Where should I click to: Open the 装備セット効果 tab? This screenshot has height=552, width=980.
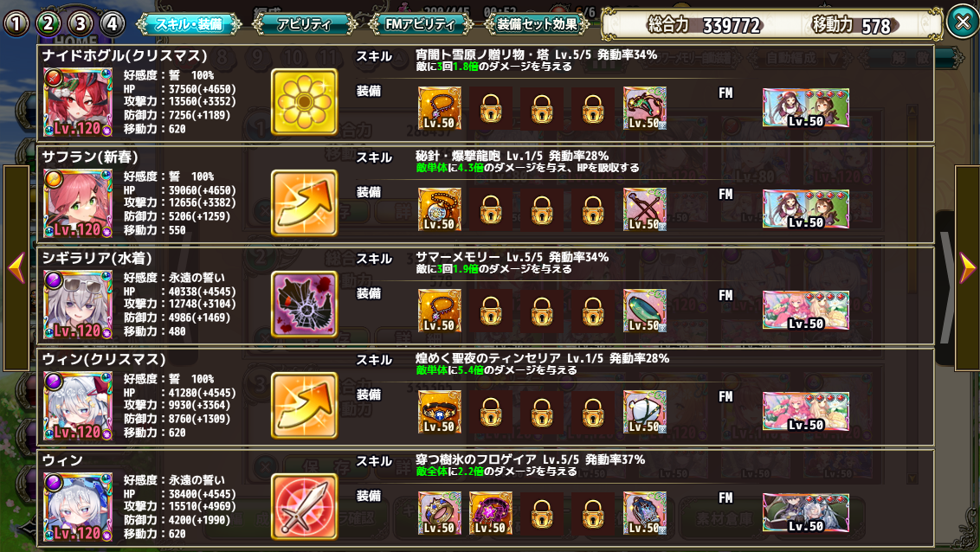click(x=537, y=24)
